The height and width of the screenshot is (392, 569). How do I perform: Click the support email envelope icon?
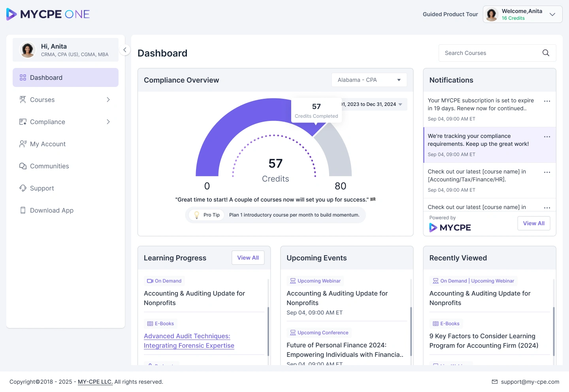(495, 382)
